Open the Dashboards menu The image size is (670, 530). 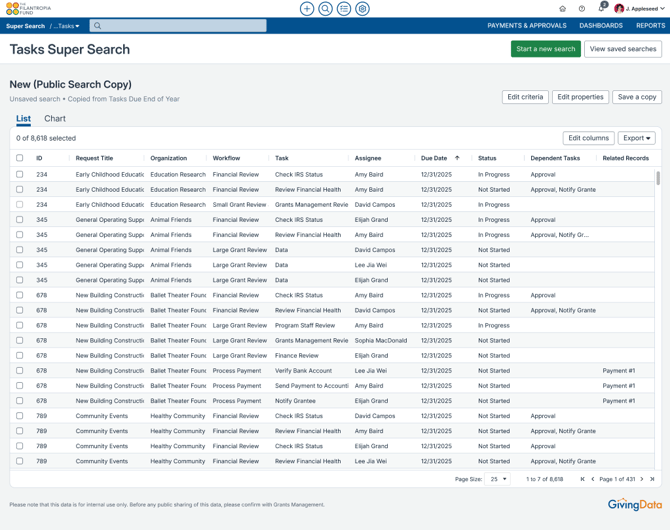600,26
